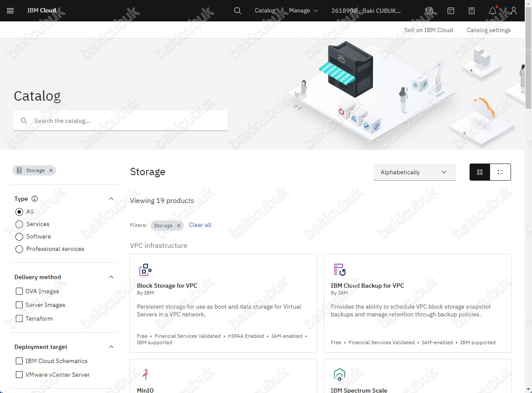
Task: Open Sell on IBM Cloud link
Action: [429, 30]
